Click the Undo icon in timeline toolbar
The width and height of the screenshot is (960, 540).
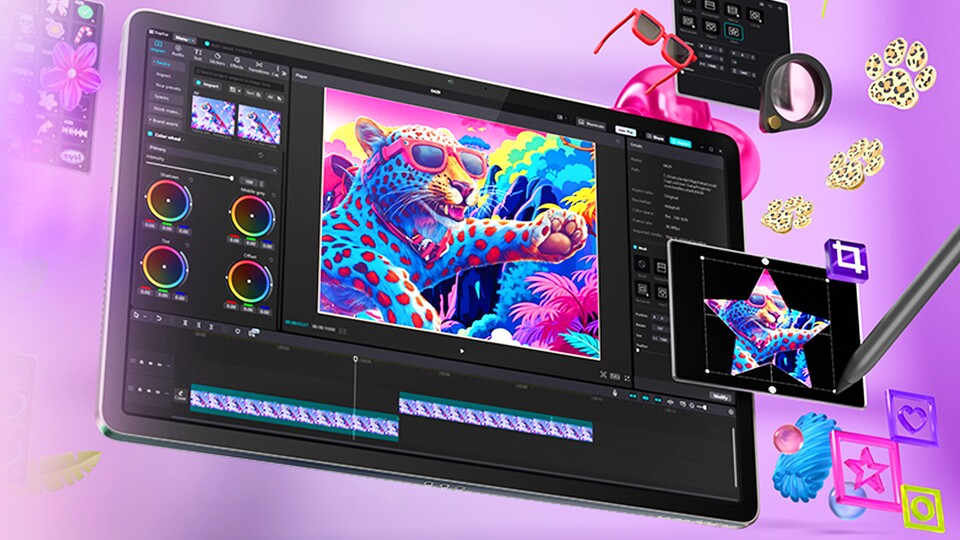(x=158, y=318)
